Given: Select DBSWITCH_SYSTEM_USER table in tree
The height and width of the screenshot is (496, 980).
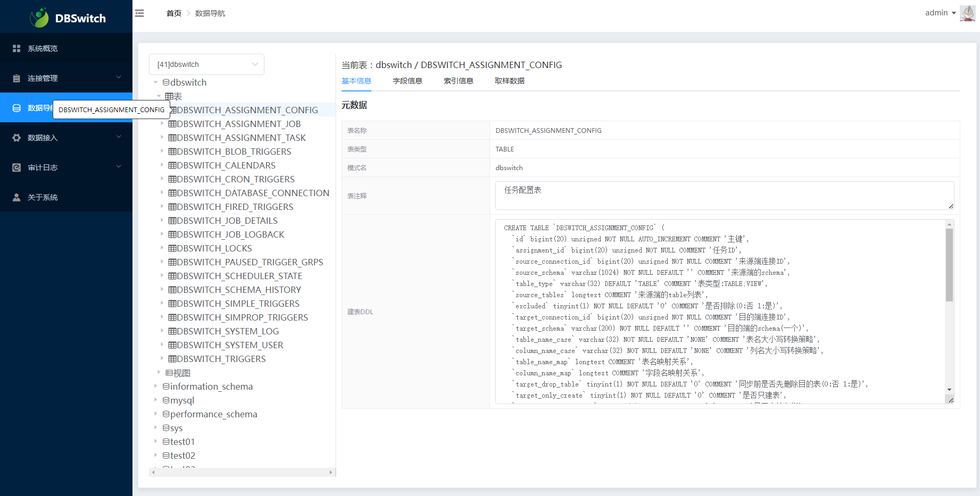Looking at the screenshot, I should click(x=229, y=345).
